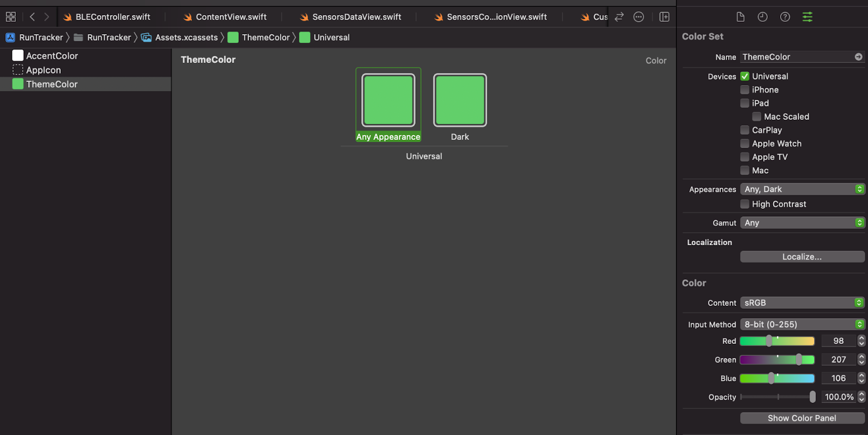The image size is (868, 435).
Task: Enable the iPhone device checkbox
Action: click(745, 90)
